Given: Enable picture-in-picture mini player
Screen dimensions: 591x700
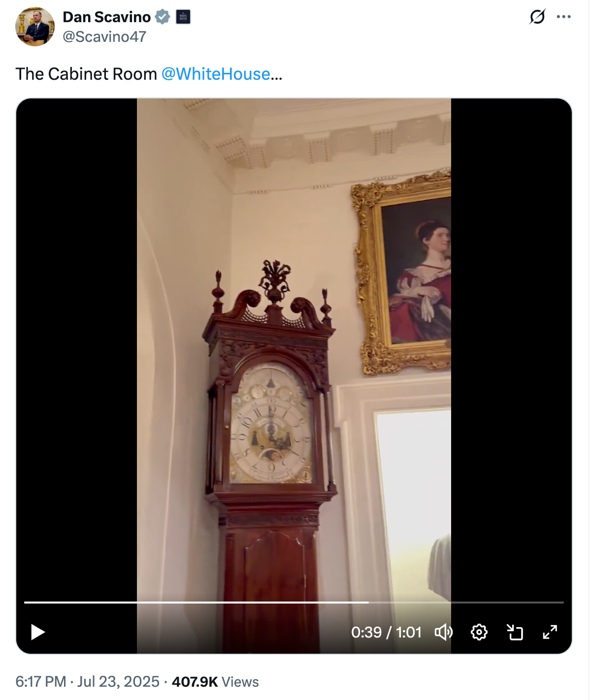Looking at the screenshot, I should click(515, 632).
